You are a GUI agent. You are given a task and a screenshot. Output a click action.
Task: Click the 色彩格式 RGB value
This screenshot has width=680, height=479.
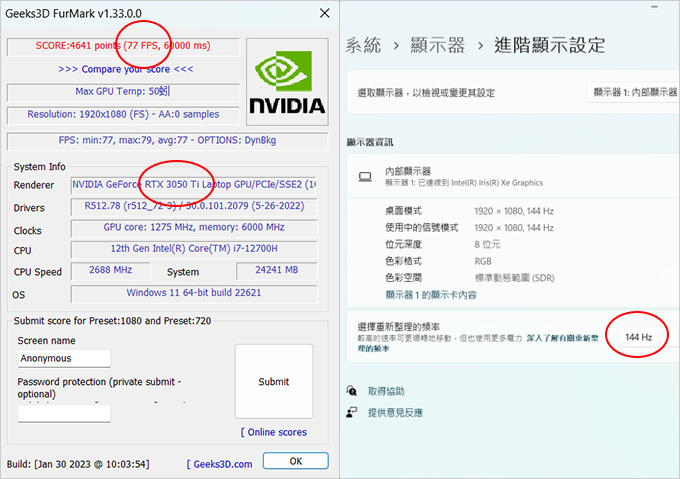point(483,261)
